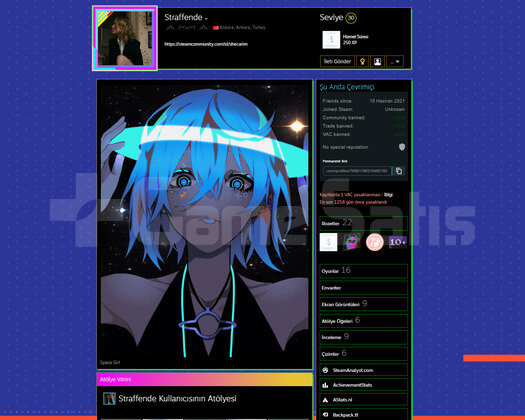Screen dimensions: 525x420
Task: Open the profile avatar picture
Action: (x=125, y=38)
